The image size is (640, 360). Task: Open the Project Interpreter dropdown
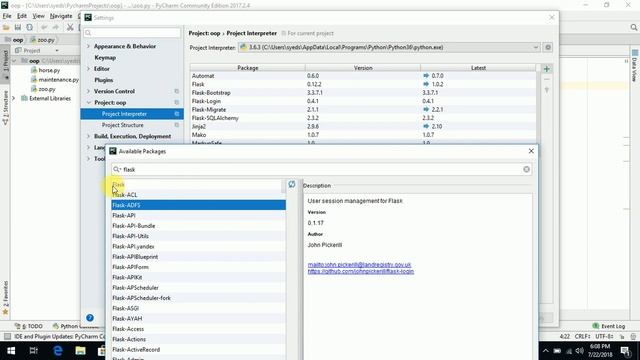coord(389,47)
